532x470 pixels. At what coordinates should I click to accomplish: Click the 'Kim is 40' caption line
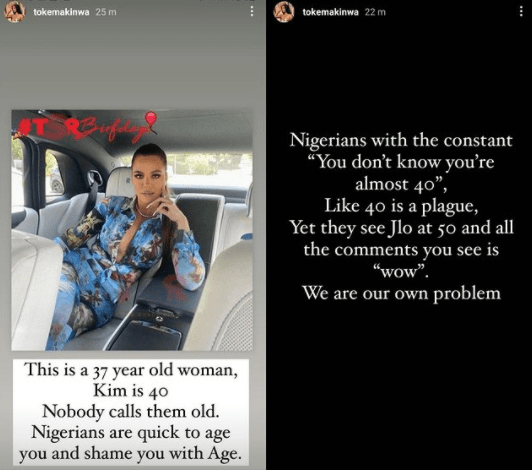coord(131,391)
